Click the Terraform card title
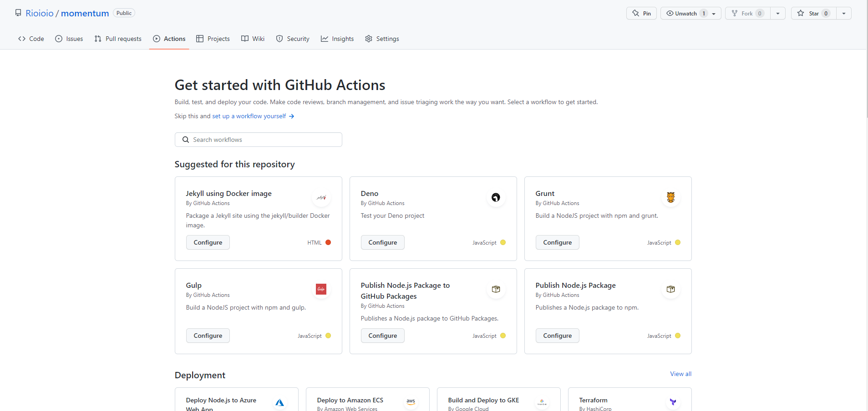The width and height of the screenshot is (868, 411). (x=593, y=400)
